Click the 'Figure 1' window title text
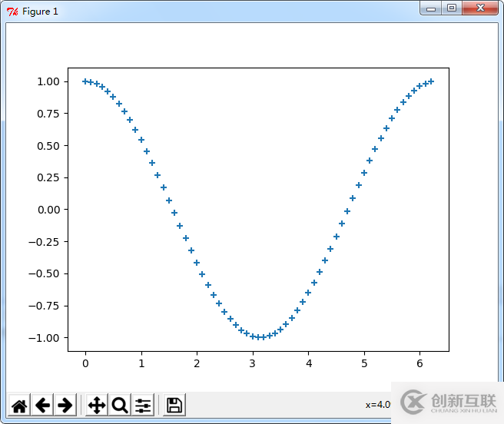Screen dimensions: 504x424 [40, 12]
